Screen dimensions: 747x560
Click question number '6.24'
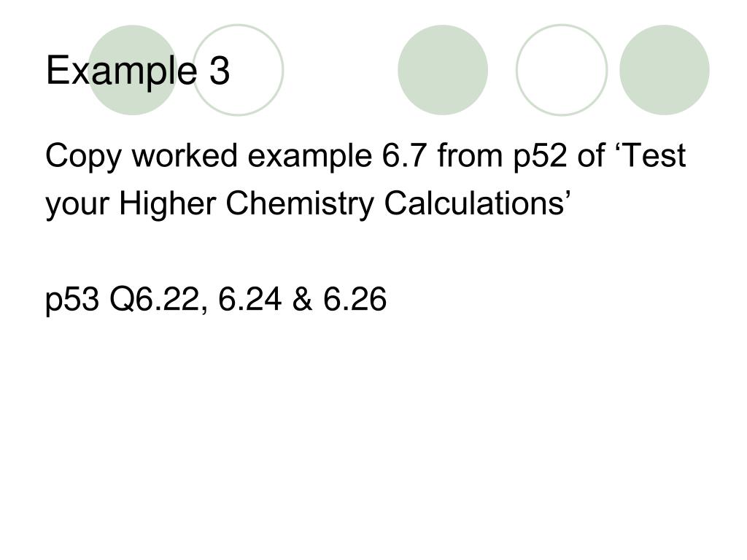(249, 299)
